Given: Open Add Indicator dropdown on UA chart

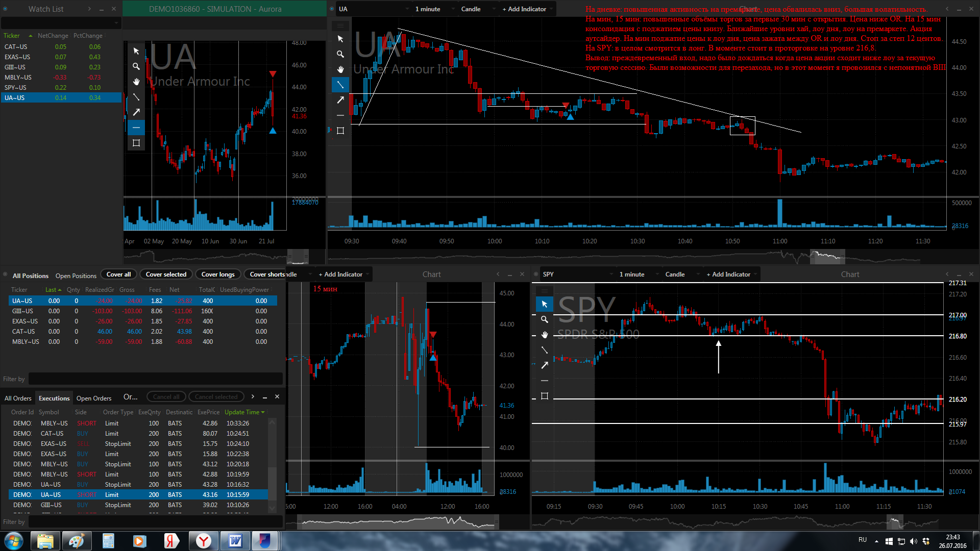Looking at the screenshot, I should point(527,9).
